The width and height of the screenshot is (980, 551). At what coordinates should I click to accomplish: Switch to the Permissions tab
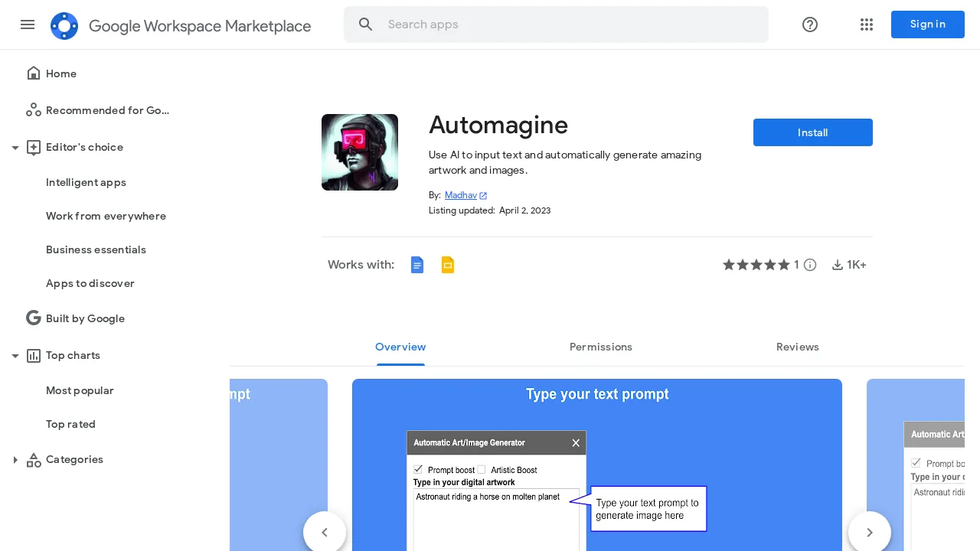click(x=601, y=347)
